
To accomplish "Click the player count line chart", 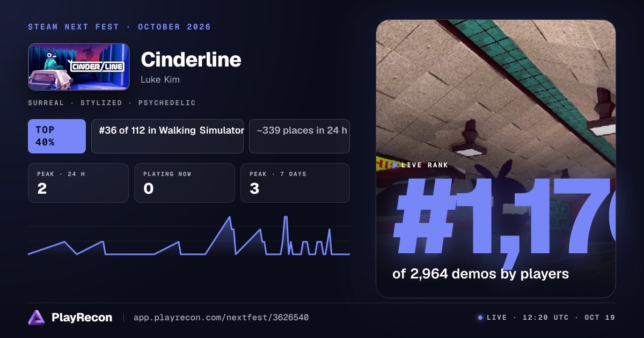I will (189, 236).
